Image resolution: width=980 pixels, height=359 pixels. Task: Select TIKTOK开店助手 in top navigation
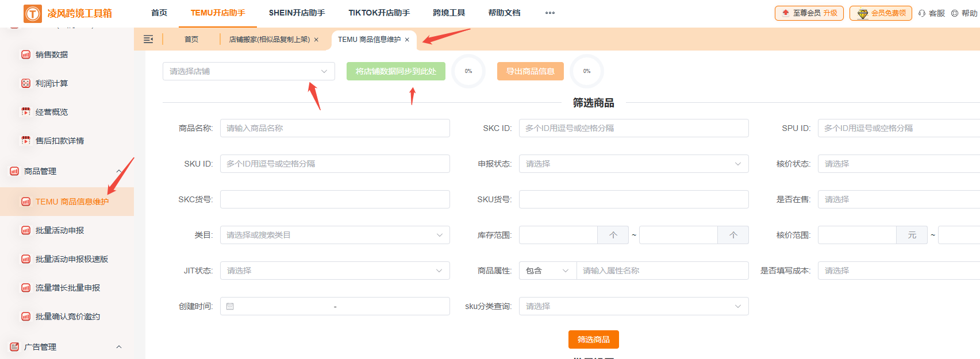(379, 13)
